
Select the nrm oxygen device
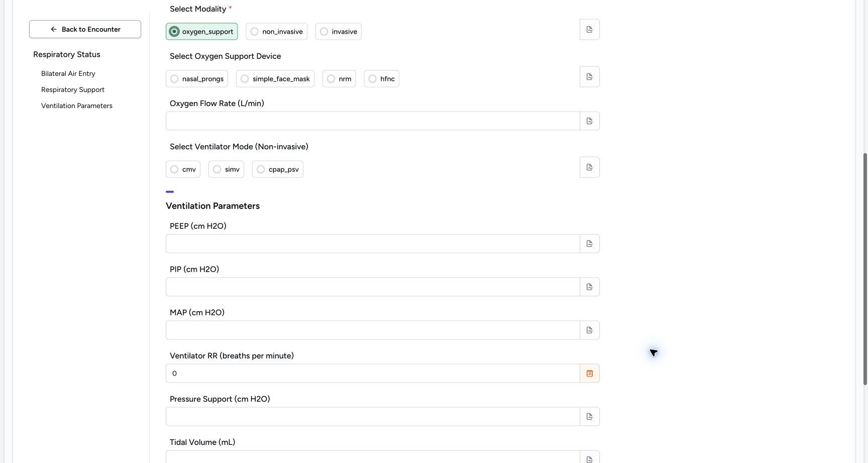point(339,79)
